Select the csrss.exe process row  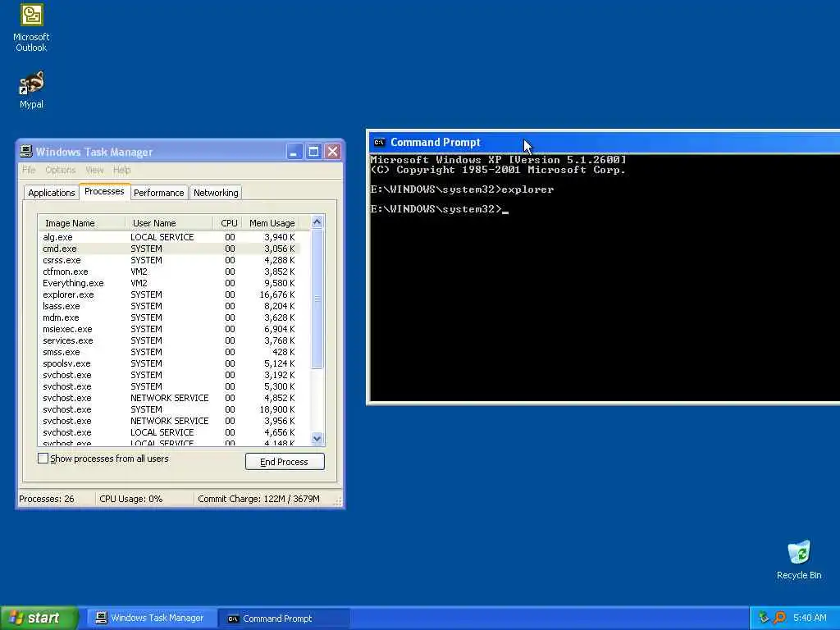click(169, 260)
